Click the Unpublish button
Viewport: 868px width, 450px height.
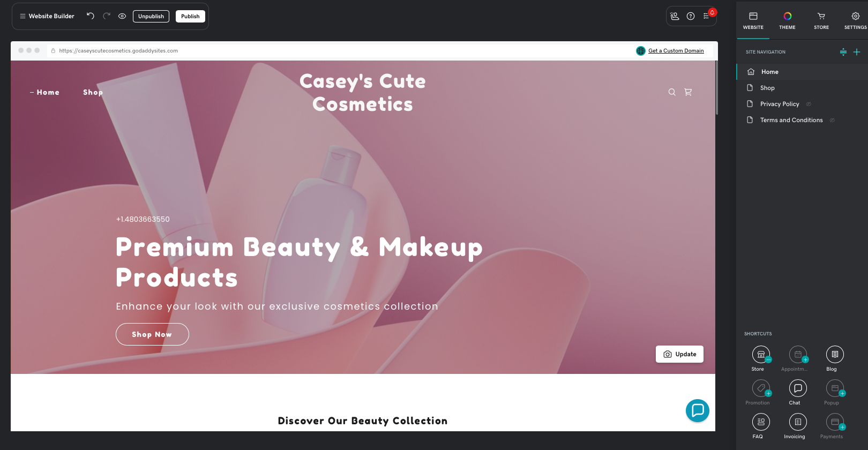(151, 16)
